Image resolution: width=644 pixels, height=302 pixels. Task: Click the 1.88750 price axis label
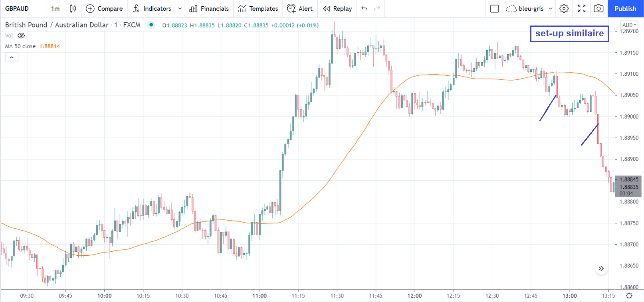pos(629,223)
